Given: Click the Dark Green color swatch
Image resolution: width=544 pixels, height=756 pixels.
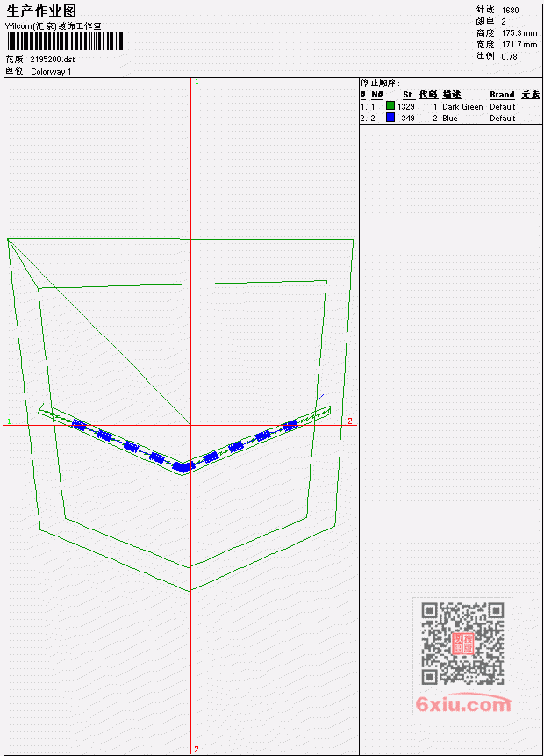Looking at the screenshot, I should (390, 105).
